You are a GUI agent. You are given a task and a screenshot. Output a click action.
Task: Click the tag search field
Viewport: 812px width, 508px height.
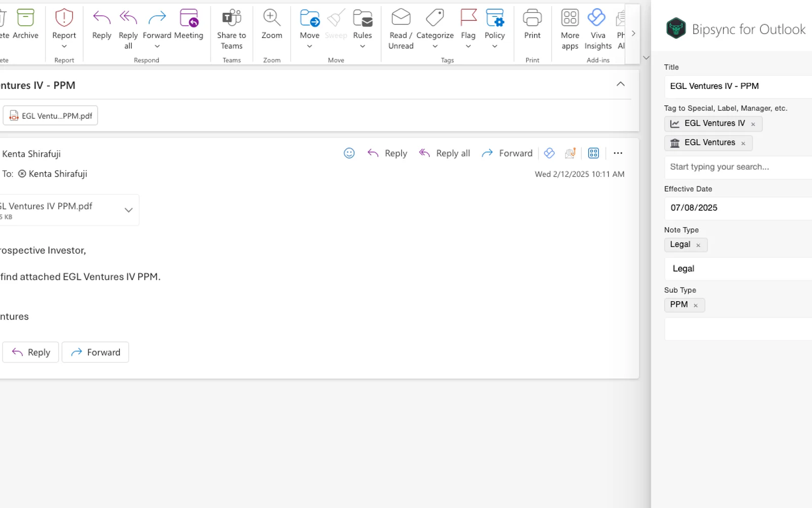(738, 167)
